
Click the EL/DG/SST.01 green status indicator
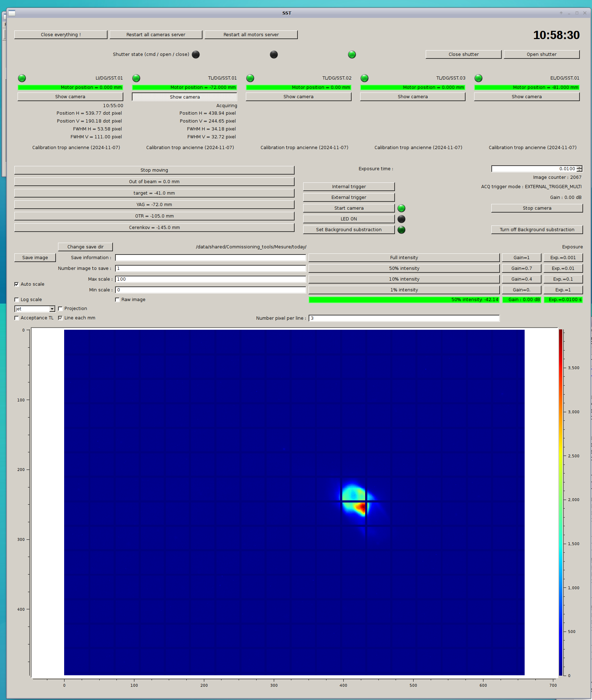point(478,78)
